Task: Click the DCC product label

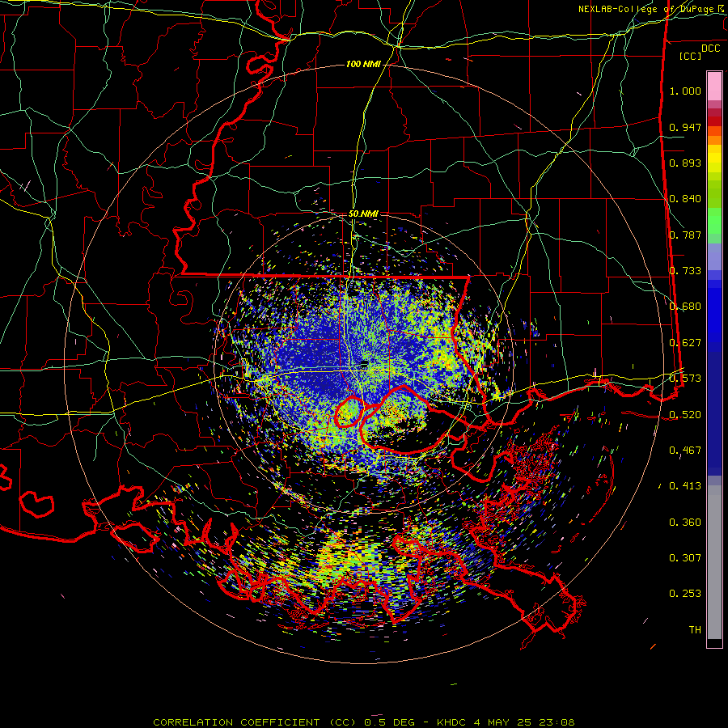Action: [710, 49]
